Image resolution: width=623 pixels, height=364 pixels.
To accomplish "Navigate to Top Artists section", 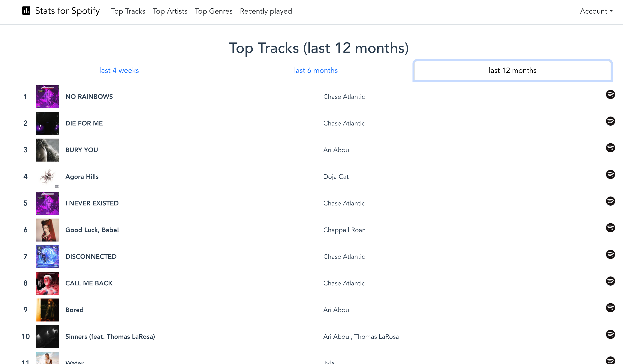I will (x=169, y=11).
